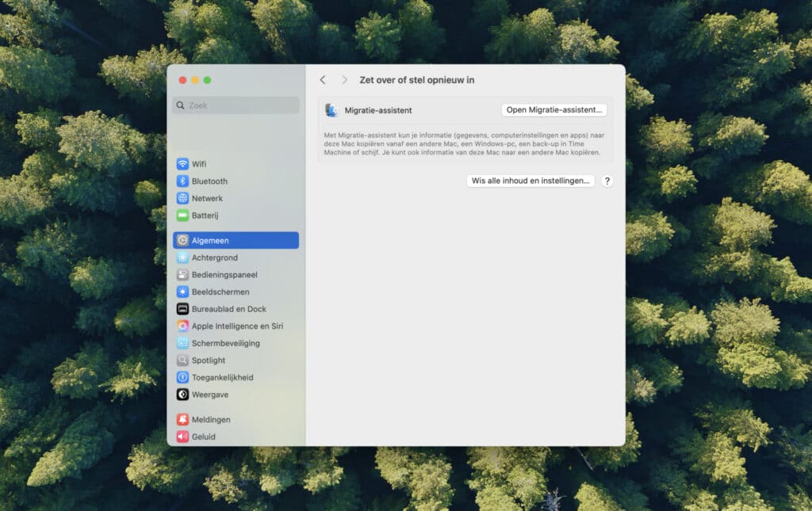
Task: Go back with the left chevron
Action: 323,80
